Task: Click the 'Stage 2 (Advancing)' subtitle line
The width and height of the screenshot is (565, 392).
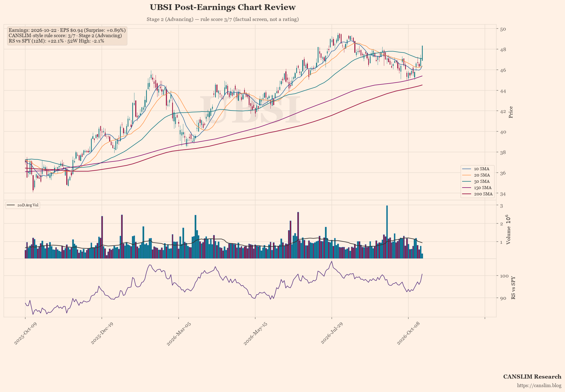Action: point(223,19)
